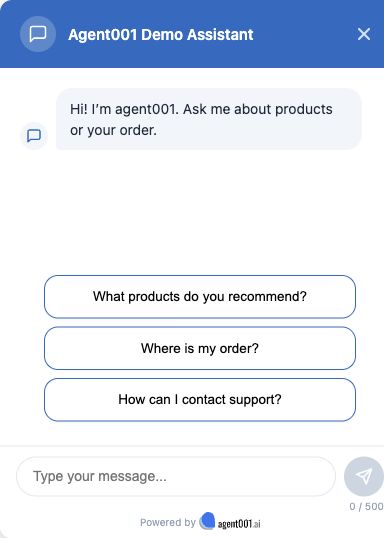Click the blue agent001.ai logo blob
Viewport: 384px width, 538px height.
[207, 521]
